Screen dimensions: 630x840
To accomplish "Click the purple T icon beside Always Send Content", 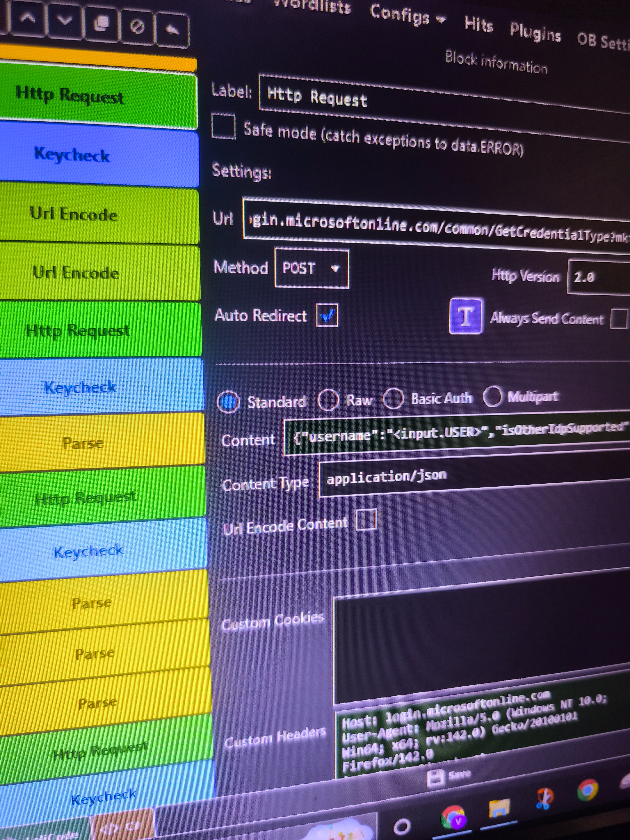I will click(466, 316).
